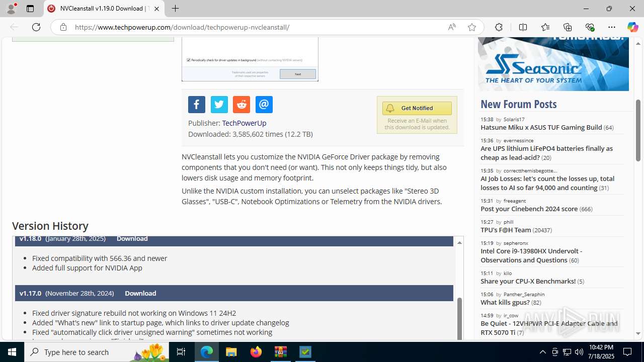The width and height of the screenshot is (644, 362).
Task: Click the page scrollbar thumb
Action: 638,130
